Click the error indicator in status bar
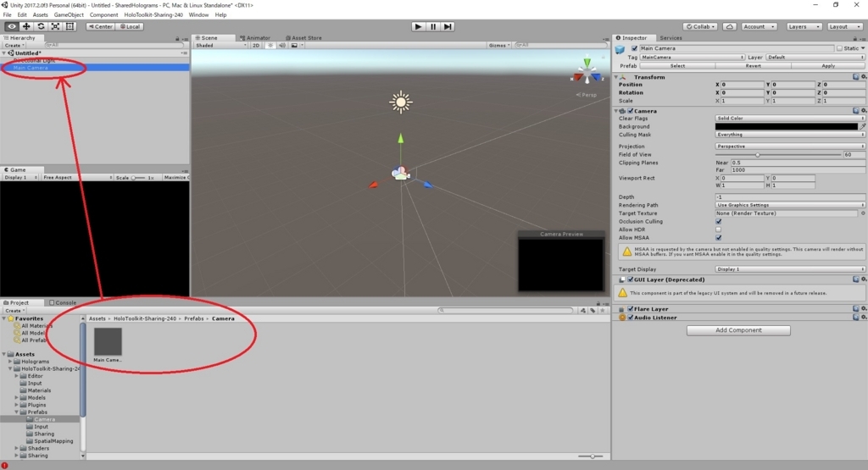 click(4, 466)
